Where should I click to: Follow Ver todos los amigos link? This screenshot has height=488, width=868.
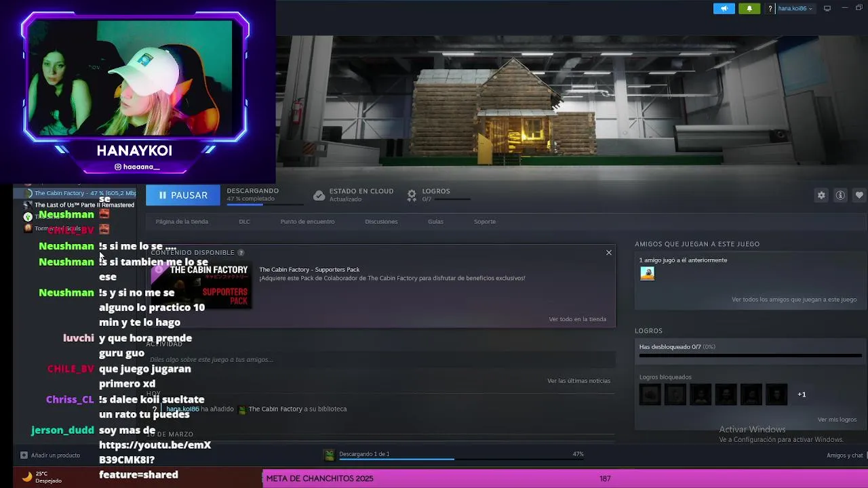[x=794, y=300]
